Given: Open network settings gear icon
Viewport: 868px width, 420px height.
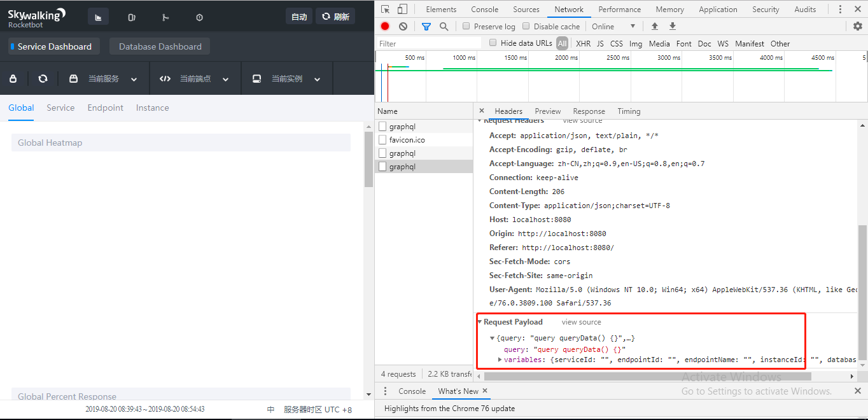Looking at the screenshot, I should pos(858,26).
